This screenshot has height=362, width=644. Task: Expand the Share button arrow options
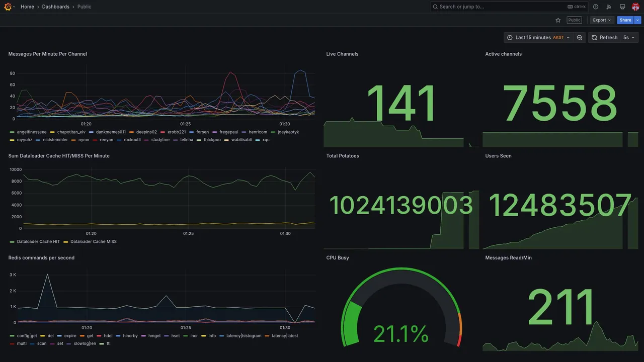[x=638, y=20]
